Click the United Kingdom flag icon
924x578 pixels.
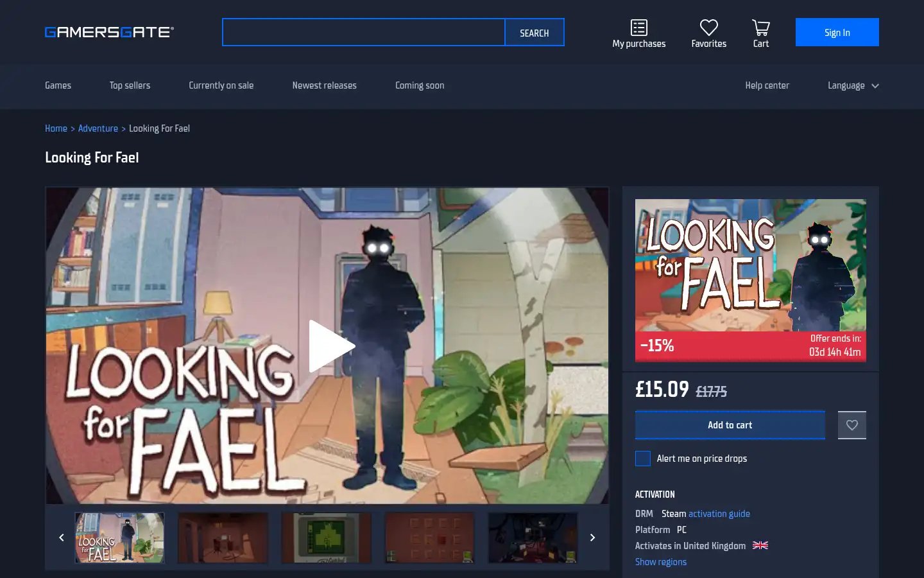tap(760, 545)
